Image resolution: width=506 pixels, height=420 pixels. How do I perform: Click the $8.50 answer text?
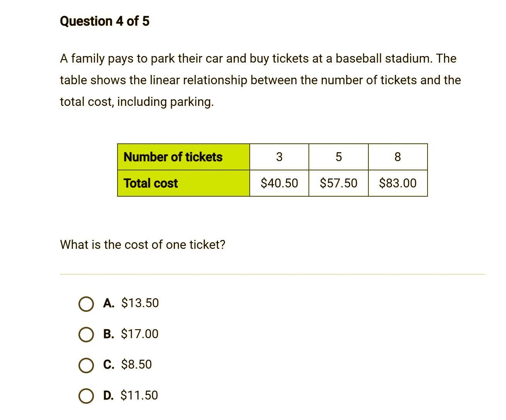[x=136, y=364]
